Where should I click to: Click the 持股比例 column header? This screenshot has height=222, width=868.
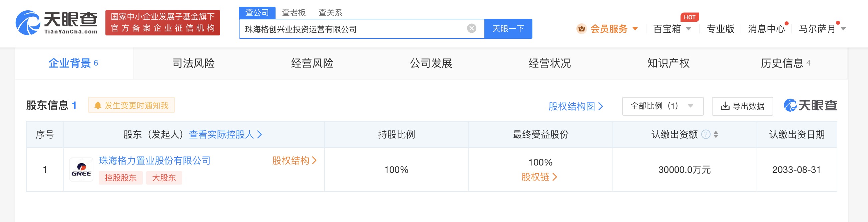coord(396,134)
